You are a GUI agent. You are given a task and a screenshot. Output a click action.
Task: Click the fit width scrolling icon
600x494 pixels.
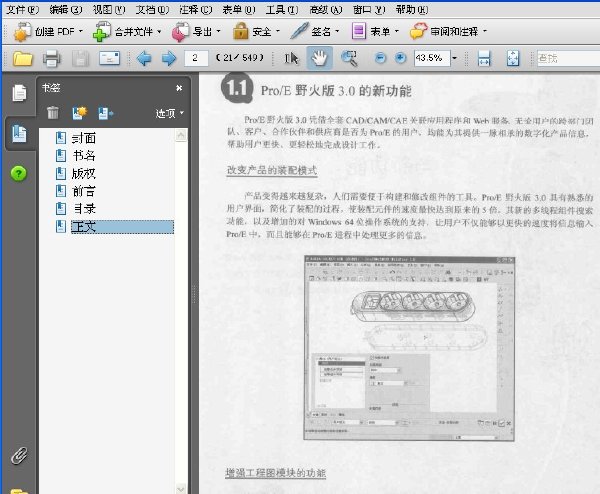484,59
